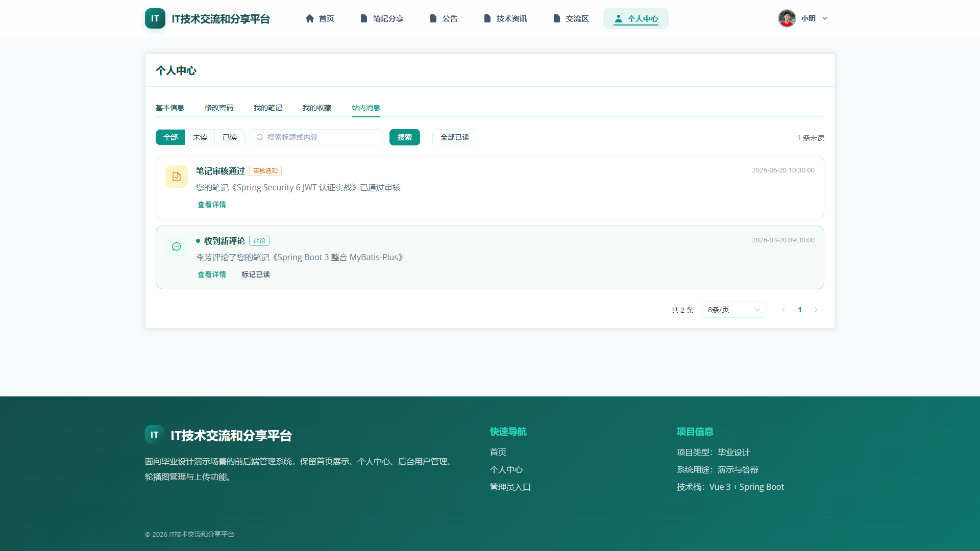Viewport: 980px width, 551px height.
Task: Click the 笔记审核通过 audit notification icon
Action: tap(176, 177)
